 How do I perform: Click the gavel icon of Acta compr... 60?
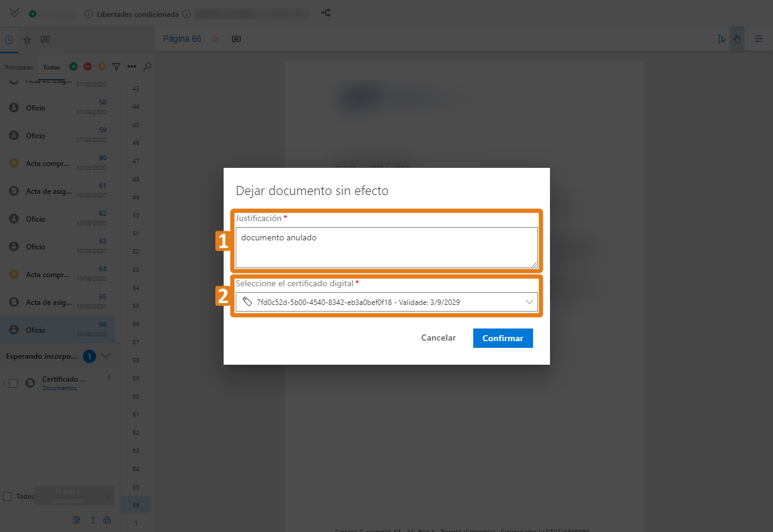click(x=14, y=163)
